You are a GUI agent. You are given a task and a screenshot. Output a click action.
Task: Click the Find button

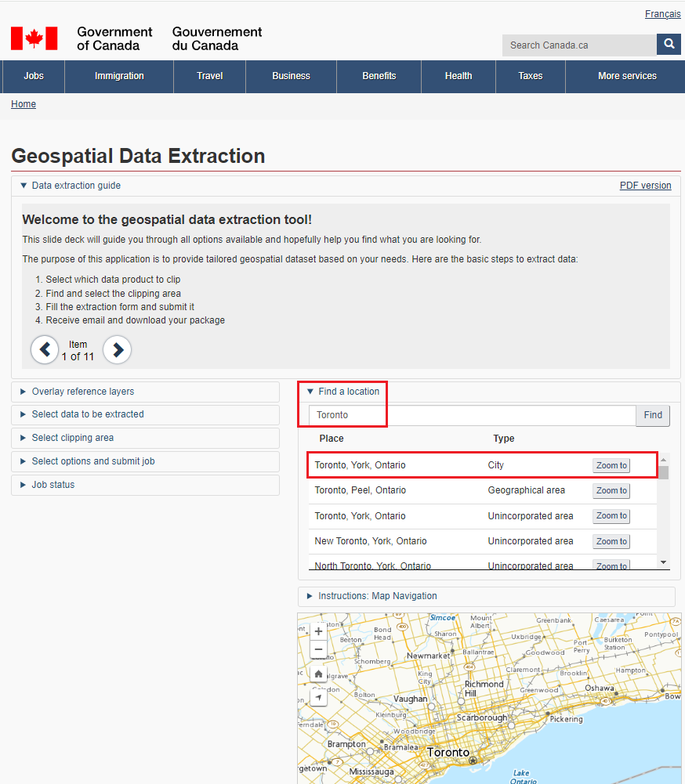pos(653,415)
